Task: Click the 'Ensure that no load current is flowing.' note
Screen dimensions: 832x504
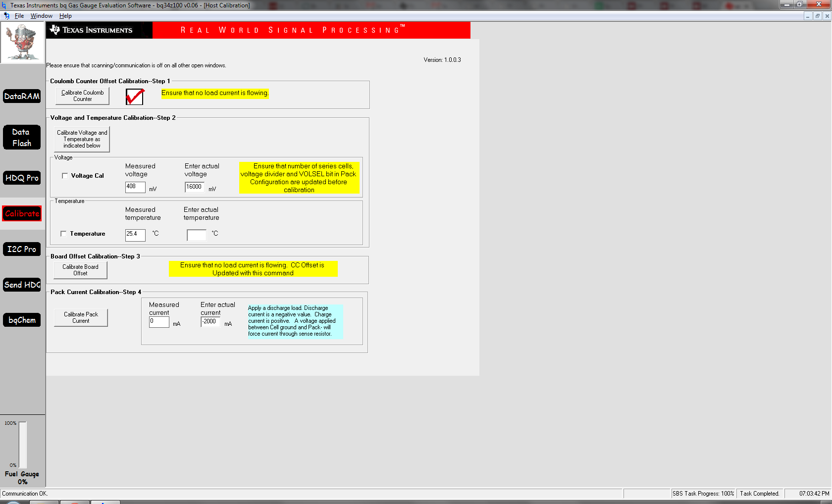Action: click(215, 93)
